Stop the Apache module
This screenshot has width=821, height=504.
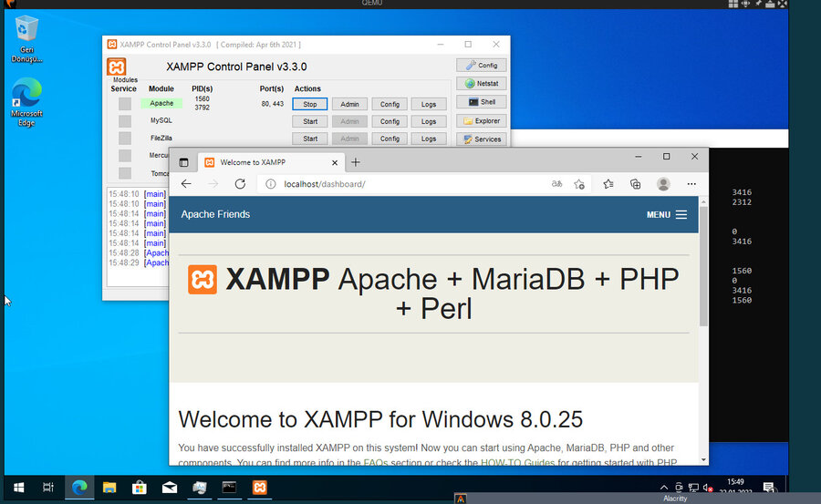point(310,104)
